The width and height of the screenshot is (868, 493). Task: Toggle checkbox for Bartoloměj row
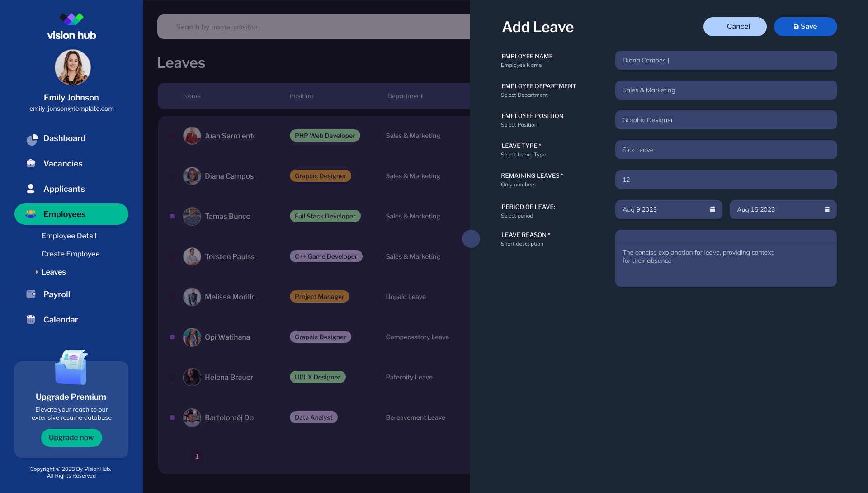[172, 417]
